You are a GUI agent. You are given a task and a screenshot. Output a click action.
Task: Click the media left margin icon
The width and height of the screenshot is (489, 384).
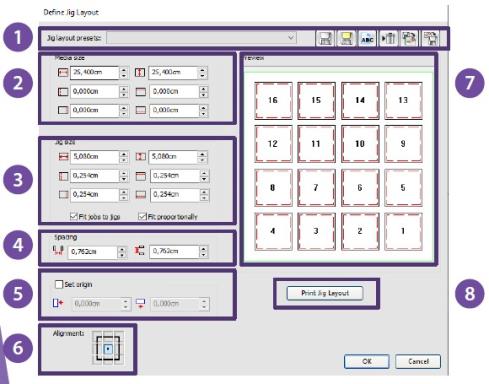63,92
